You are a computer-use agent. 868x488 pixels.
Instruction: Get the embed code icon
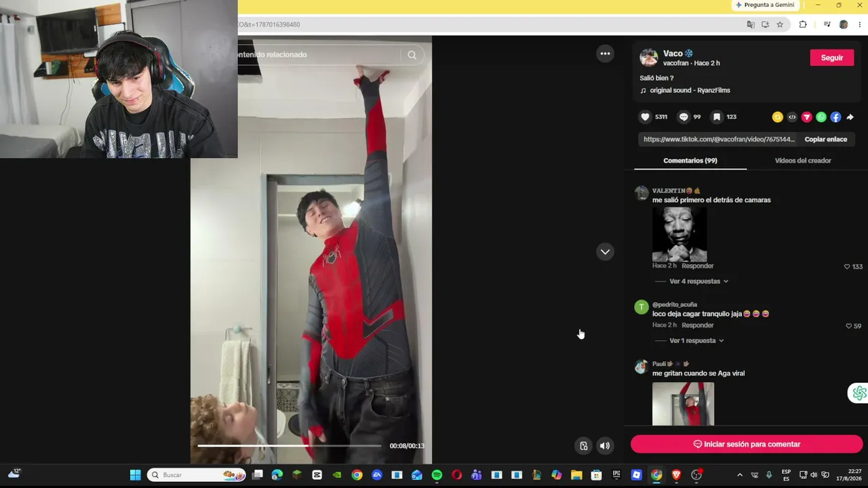(792, 117)
